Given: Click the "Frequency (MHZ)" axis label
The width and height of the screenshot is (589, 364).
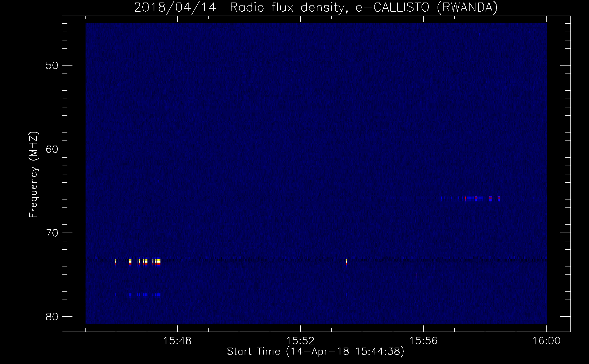Looking at the screenshot, I should (33, 175).
